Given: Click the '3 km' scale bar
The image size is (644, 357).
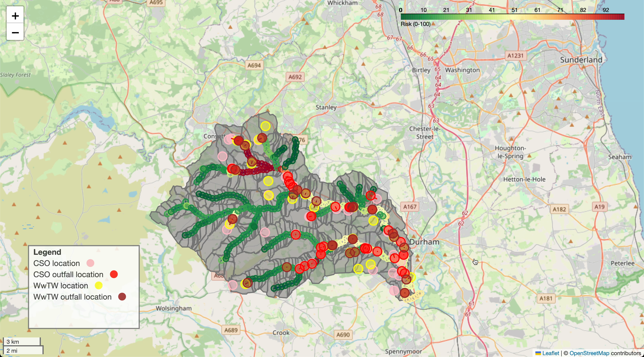Looking at the screenshot, I should [21, 342].
